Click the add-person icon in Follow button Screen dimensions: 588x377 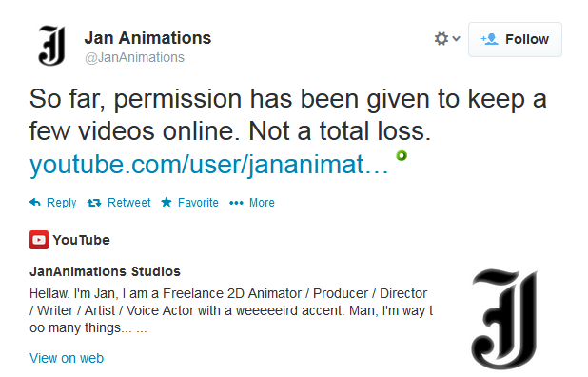(489, 39)
